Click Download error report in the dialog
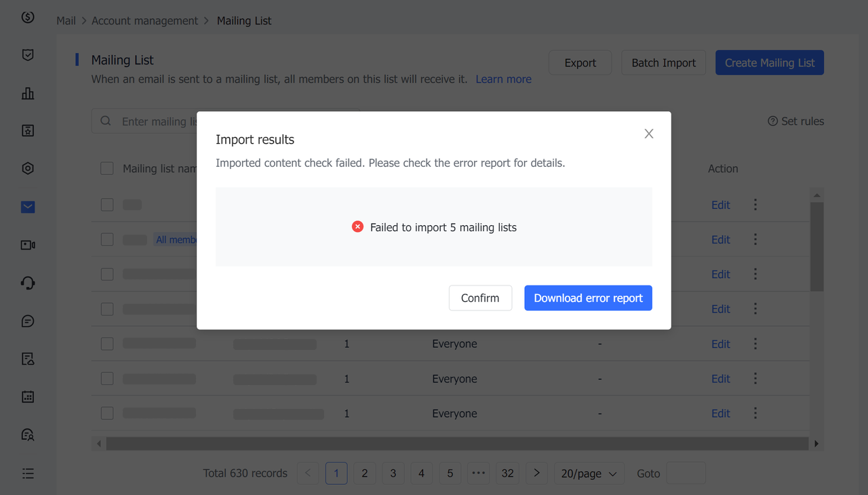The width and height of the screenshot is (868, 495). 588,298
